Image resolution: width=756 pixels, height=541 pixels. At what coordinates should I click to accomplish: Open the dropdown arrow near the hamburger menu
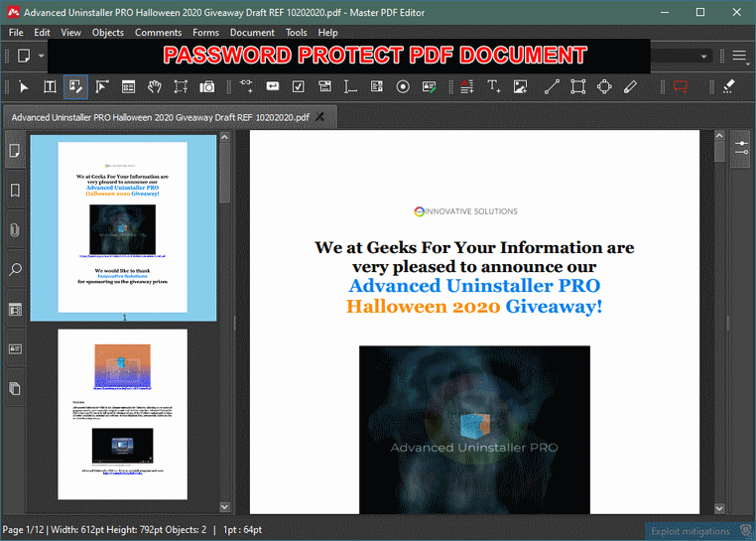point(704,57)
